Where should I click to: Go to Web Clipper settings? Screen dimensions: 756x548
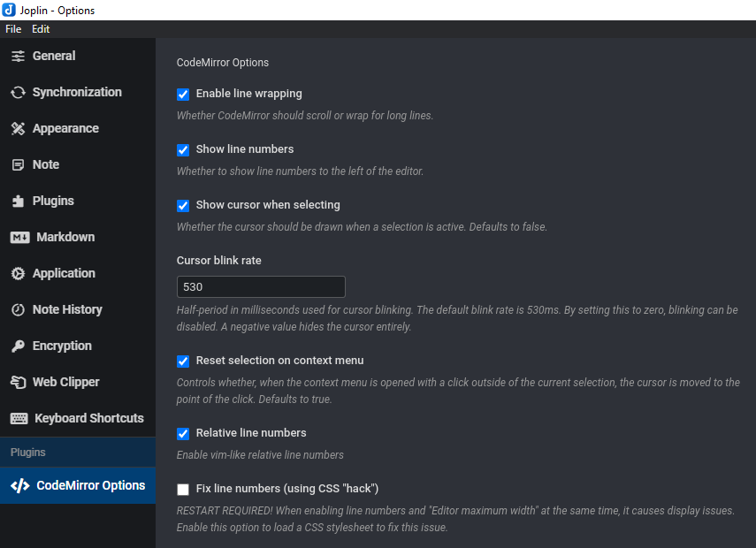pyautogui.click(x=78, y=382)
